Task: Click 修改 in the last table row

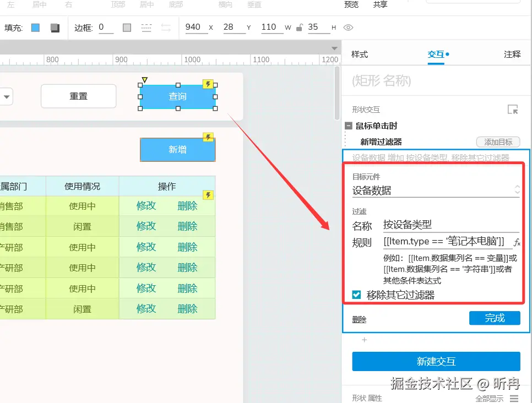Action: pos(146,309)
